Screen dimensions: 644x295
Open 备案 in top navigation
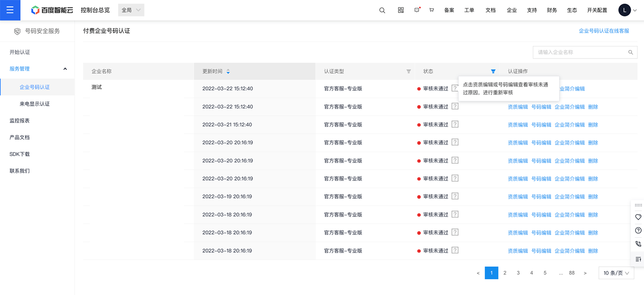coord(449,10)
